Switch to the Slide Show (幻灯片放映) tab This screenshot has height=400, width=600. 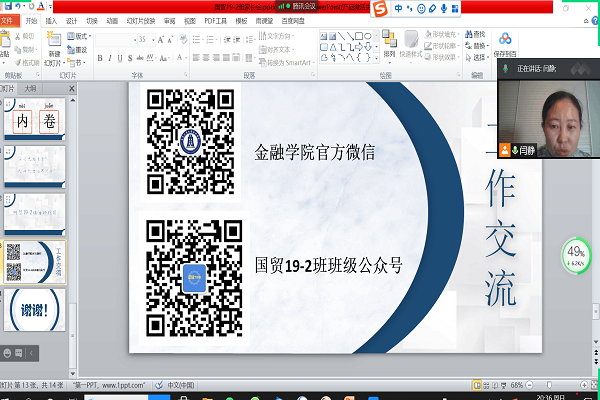[x=141, y=21]
